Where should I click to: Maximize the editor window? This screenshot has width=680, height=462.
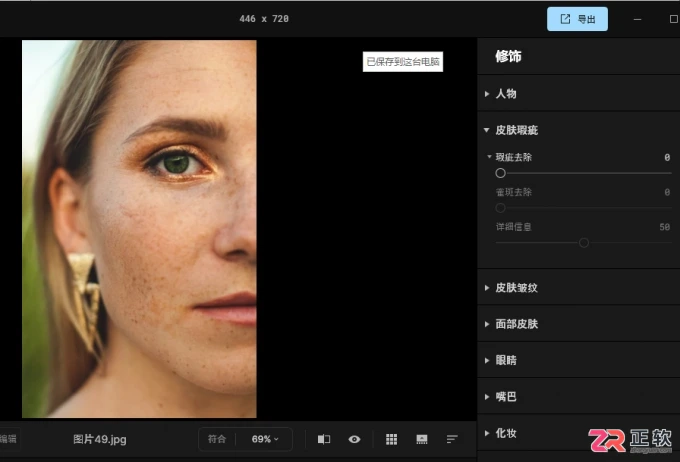pyautogui.click(x=673, y=19)
